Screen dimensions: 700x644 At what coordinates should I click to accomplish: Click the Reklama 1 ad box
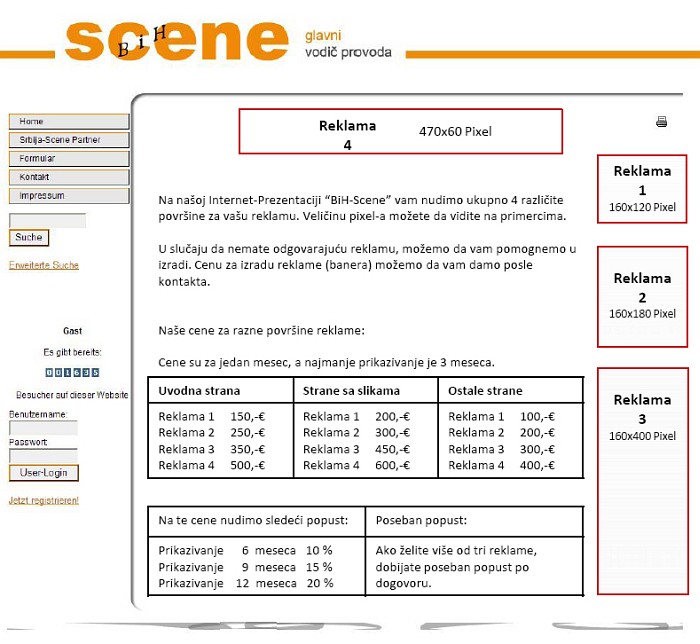642,189
